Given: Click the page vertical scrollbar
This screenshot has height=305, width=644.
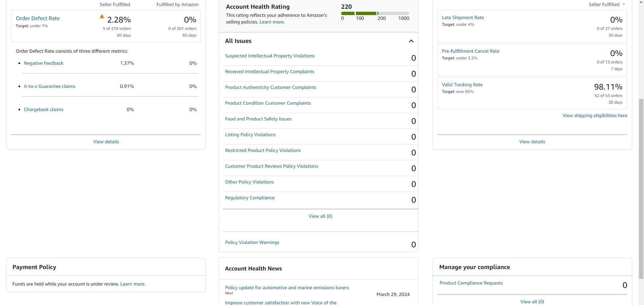Looking at the screenshot, I should [x=641, y=188].
